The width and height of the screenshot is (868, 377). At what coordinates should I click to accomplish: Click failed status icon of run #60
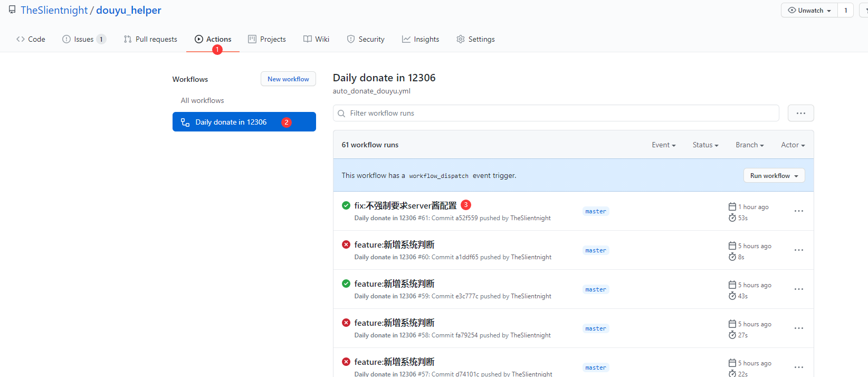(x=346, y=244)
